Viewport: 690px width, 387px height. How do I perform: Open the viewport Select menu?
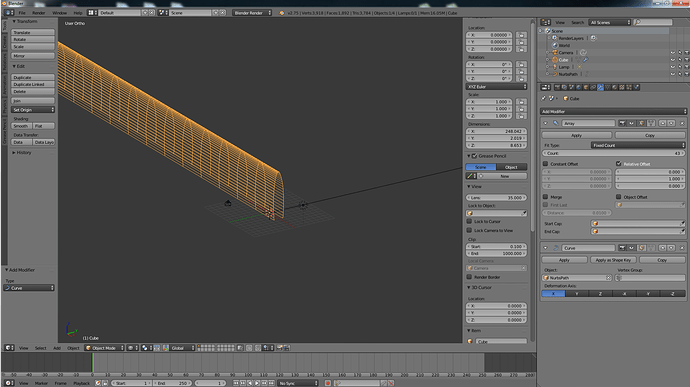(40, 348)
